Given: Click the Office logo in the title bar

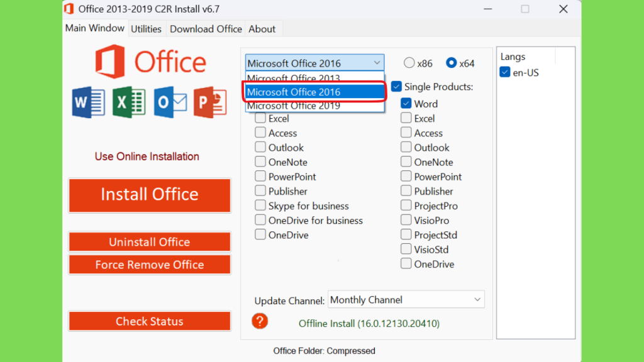Looking at the screenshot, I should click(x=69, y=9).
